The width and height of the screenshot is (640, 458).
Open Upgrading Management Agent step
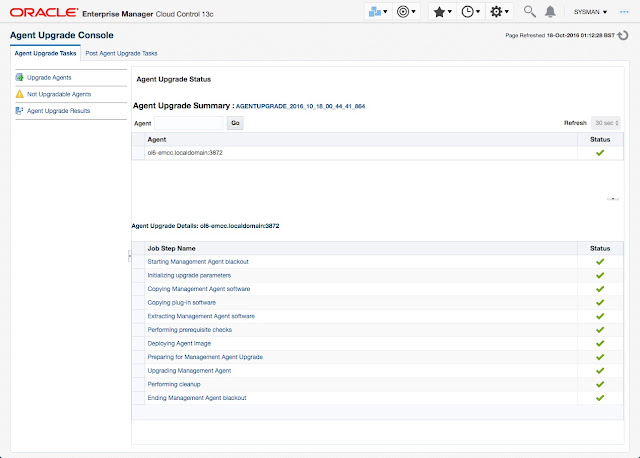189,371
